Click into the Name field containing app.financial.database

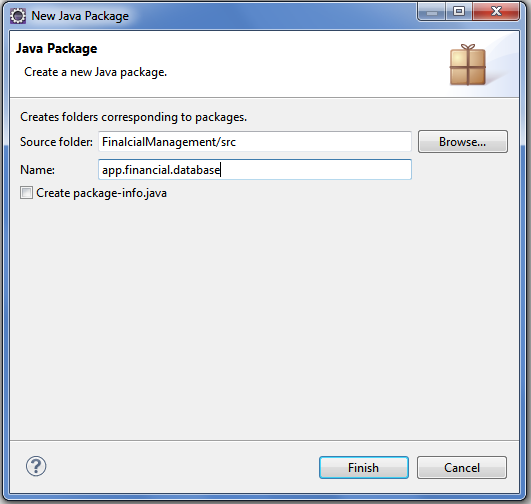pyautogui.click(x=255, y=169)
